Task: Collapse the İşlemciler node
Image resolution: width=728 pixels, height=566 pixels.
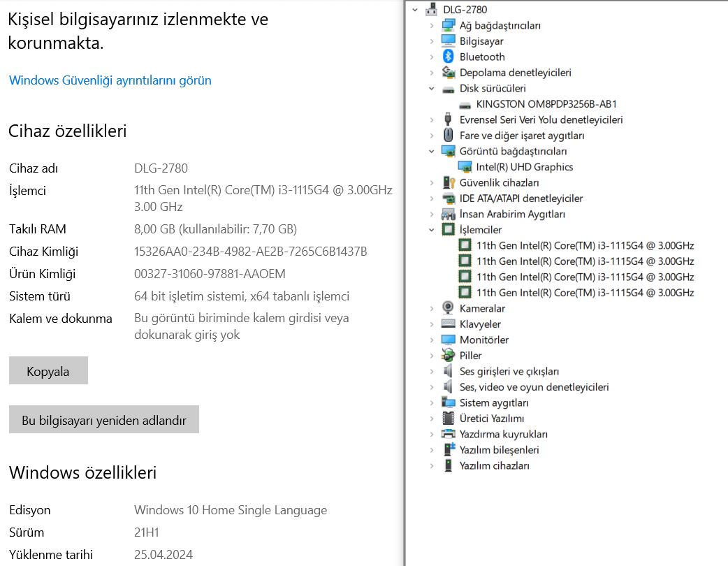Action: tap(431, 230)
